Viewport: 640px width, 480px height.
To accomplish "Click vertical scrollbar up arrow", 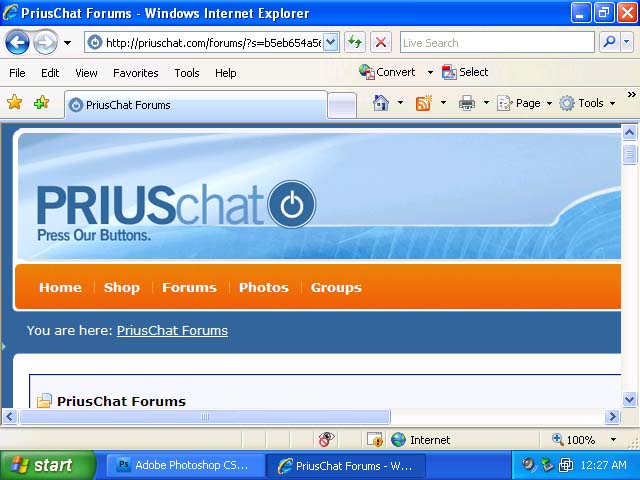I will coord(629,133).
